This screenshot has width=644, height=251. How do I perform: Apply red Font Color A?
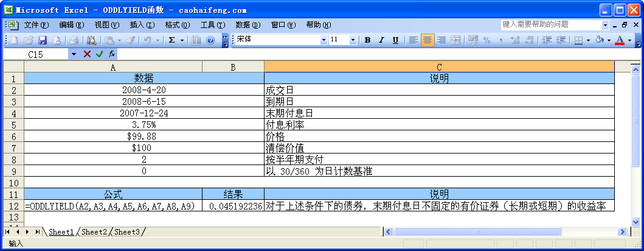coord(620,40)
